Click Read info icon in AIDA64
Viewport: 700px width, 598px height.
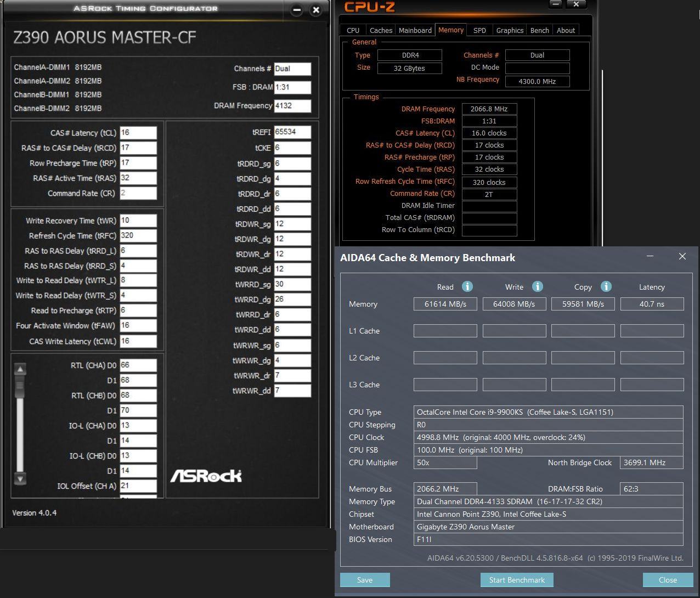click(x=467, y=286)
